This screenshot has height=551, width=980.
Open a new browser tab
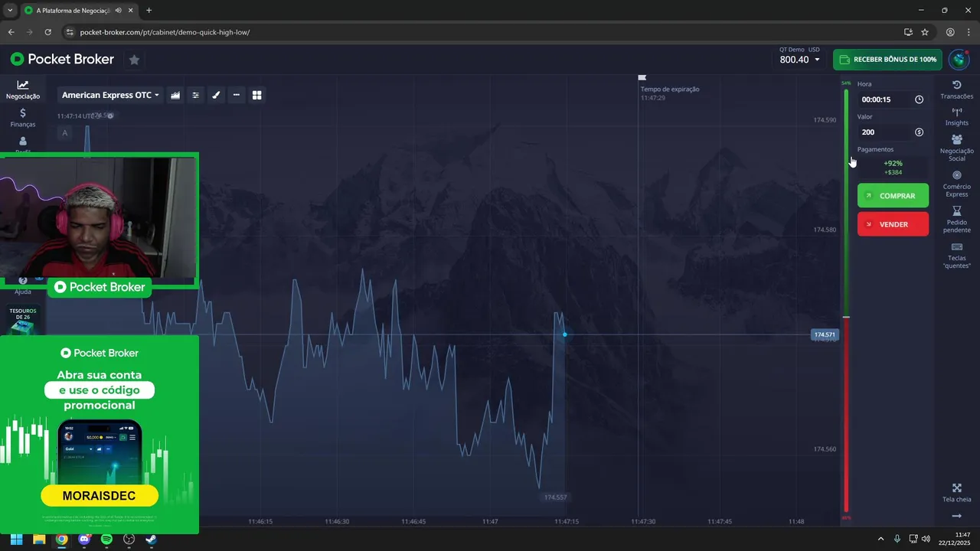(149, 11)
